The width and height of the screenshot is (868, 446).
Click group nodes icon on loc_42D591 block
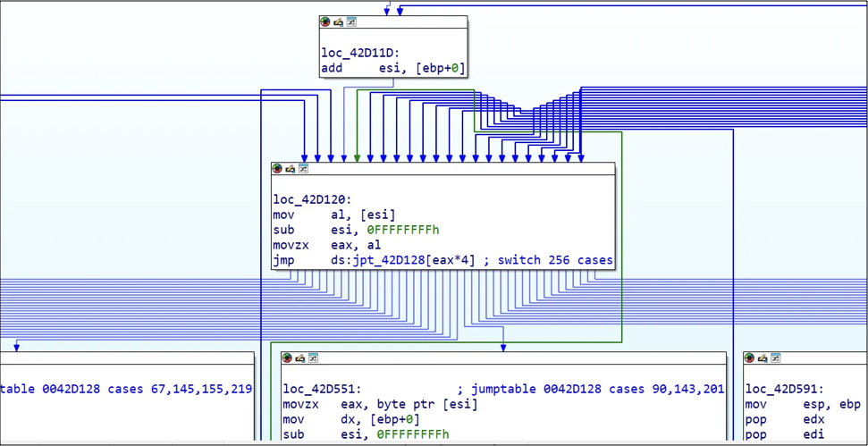click(x=776, y=358)
